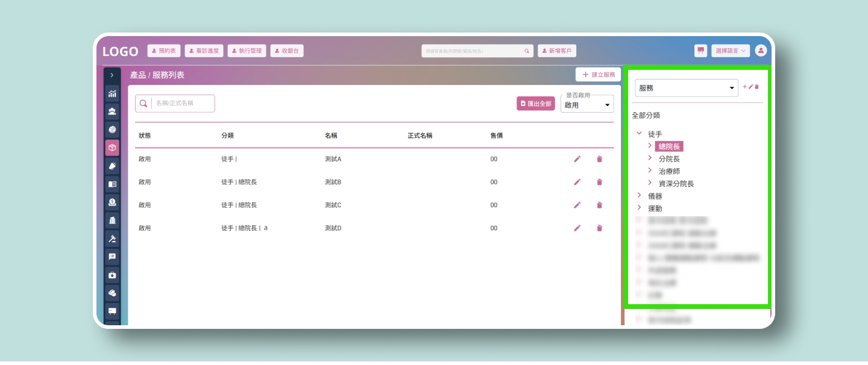Image resolution: width=868 pixels, height=365 pixels.
Task: Click the 匯出全部 export button
Action: coord(535,104)
